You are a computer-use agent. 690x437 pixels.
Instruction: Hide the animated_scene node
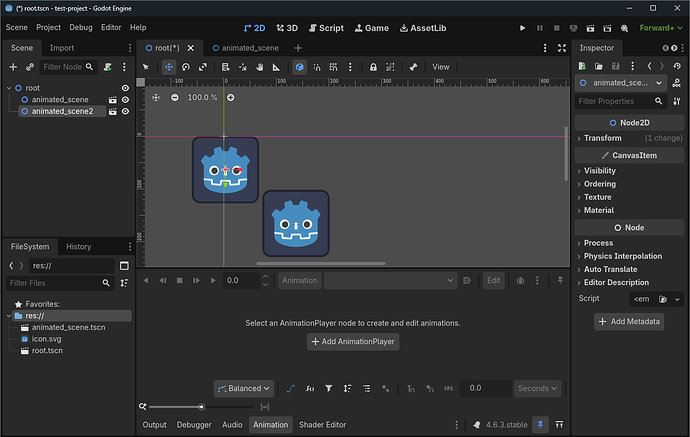pyautogui.click(x=125, y=100)
